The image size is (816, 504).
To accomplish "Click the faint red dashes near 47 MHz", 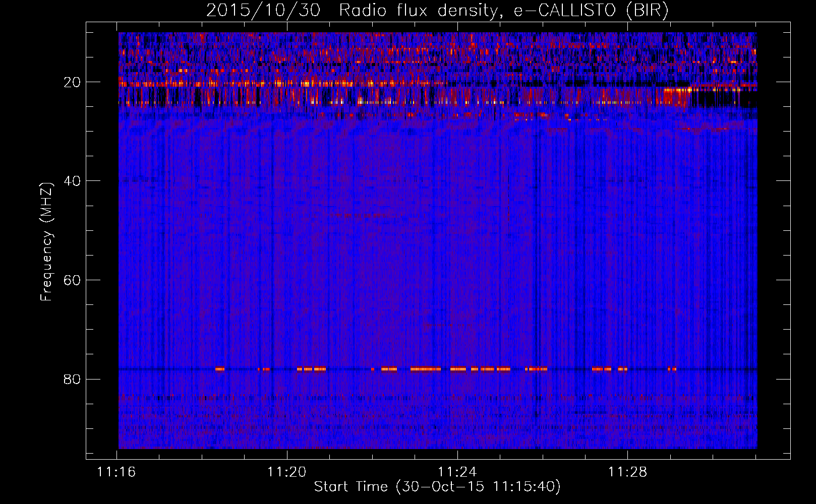I will point(361,215).
